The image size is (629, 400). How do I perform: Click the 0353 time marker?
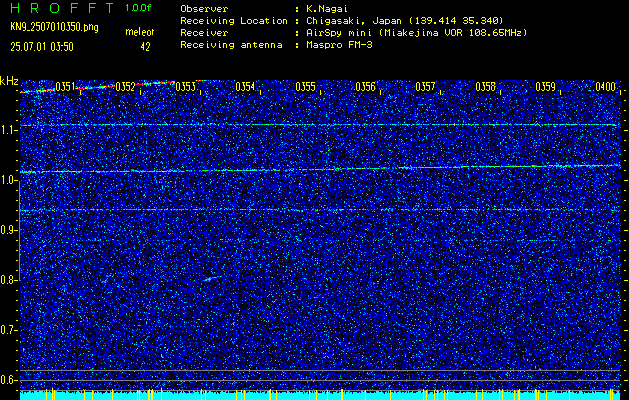185,87
